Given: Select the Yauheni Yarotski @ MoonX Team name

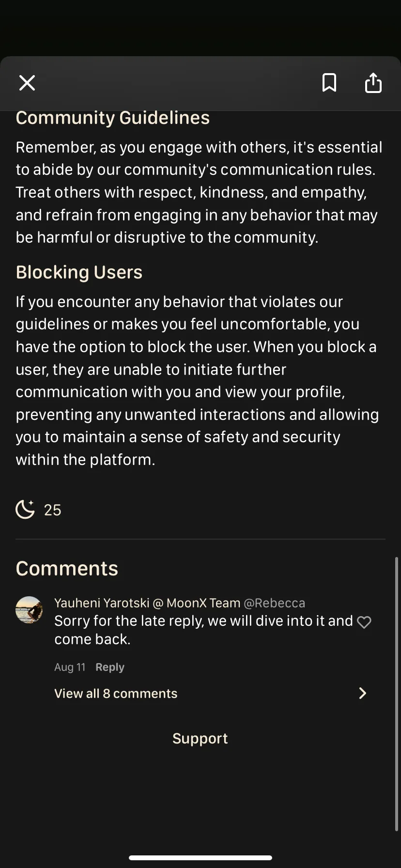Looking at the screenshot, I should [147, 603].
